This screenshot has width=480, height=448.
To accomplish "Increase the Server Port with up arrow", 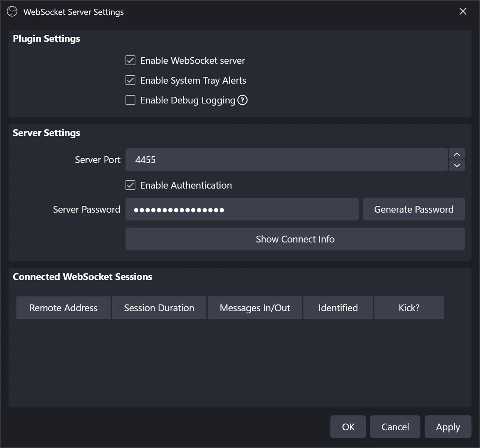I will [457, 154].
